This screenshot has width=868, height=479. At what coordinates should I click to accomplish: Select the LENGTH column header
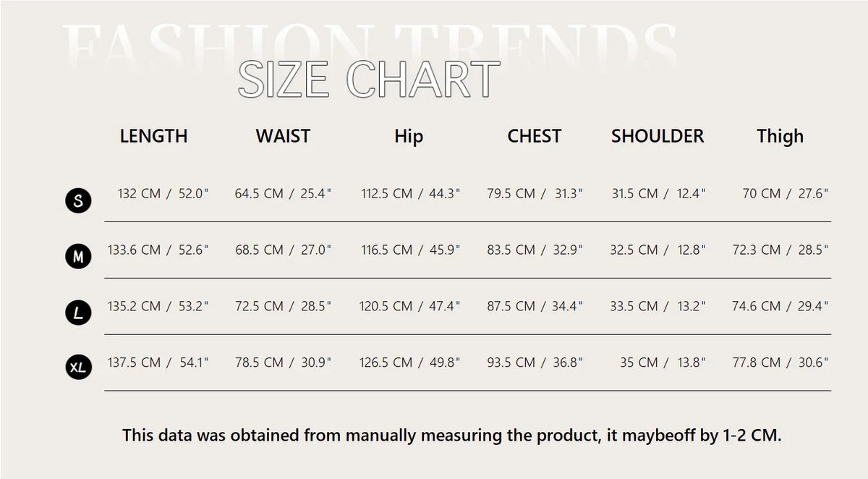(x=153, y=136)
